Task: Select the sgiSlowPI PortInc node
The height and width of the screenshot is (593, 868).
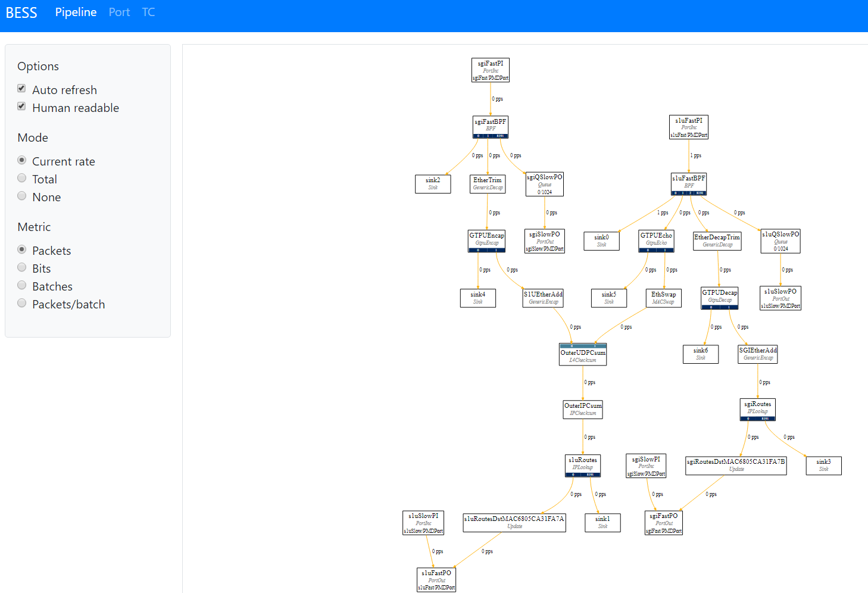Action: pos(646,466)
